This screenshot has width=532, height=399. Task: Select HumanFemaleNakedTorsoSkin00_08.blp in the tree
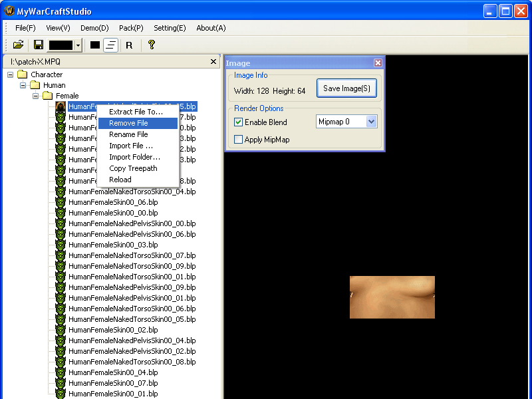click(x=132, y=362)
